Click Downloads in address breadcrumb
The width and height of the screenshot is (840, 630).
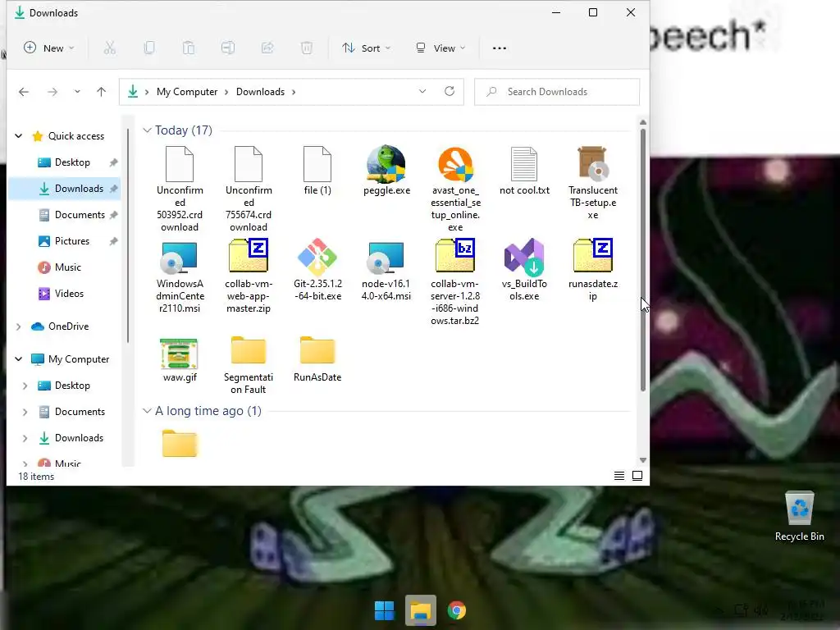click(260, 92)
